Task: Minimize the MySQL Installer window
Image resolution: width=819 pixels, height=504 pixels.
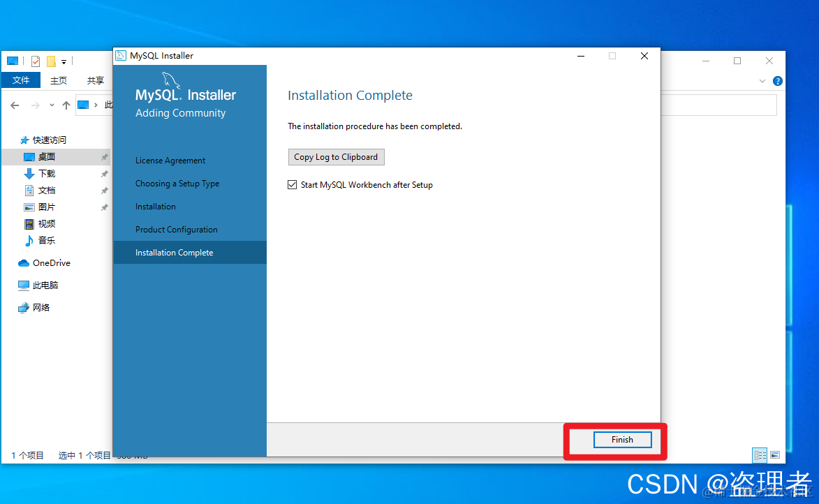Action: tap(581, 56)
